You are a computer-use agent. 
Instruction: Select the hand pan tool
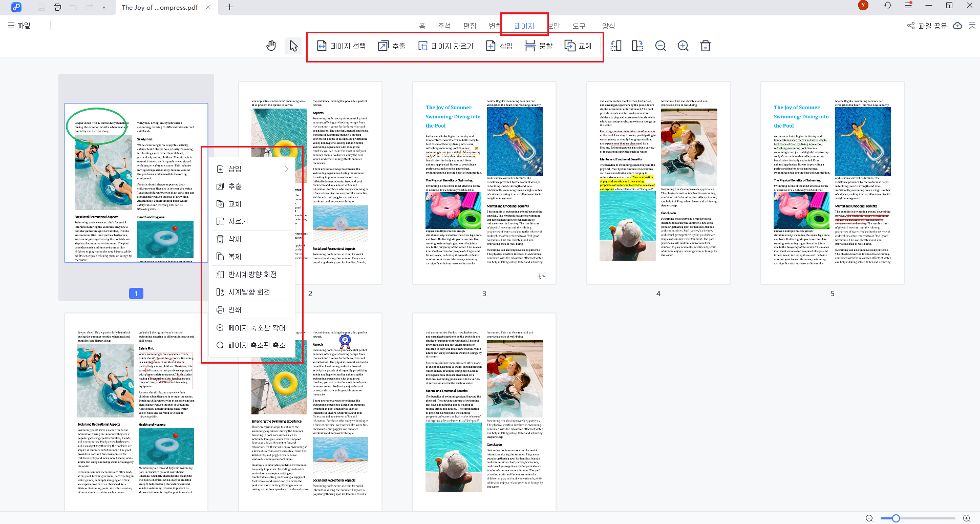pos(271,46)
